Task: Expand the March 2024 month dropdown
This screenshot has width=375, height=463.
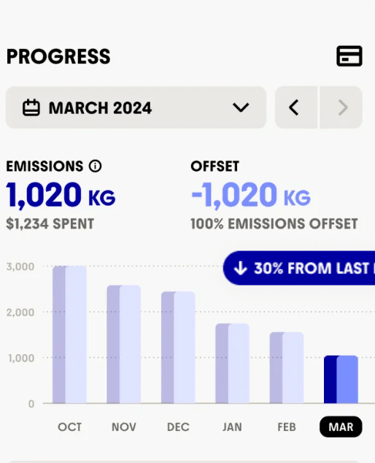Action: 136,108
